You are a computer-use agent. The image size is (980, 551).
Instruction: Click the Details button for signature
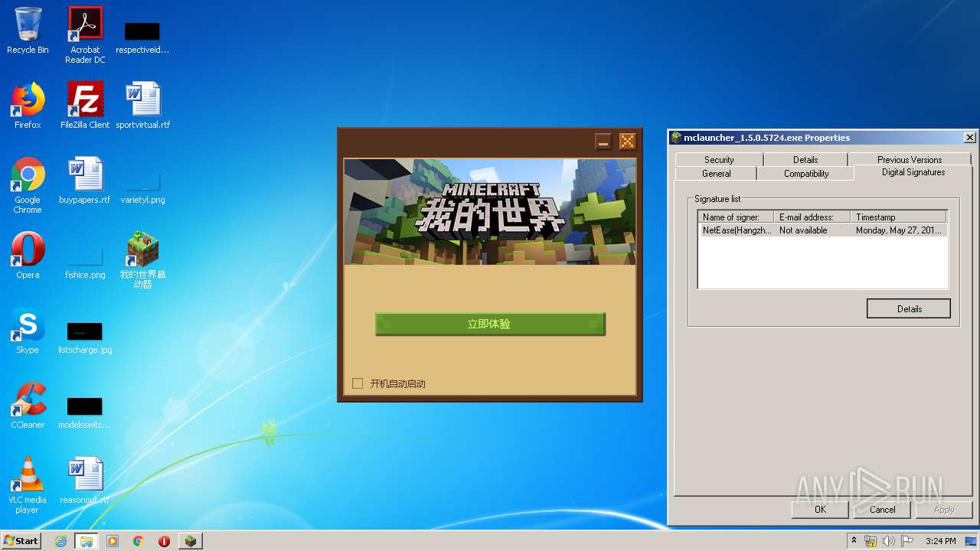(x=909, y=308)
